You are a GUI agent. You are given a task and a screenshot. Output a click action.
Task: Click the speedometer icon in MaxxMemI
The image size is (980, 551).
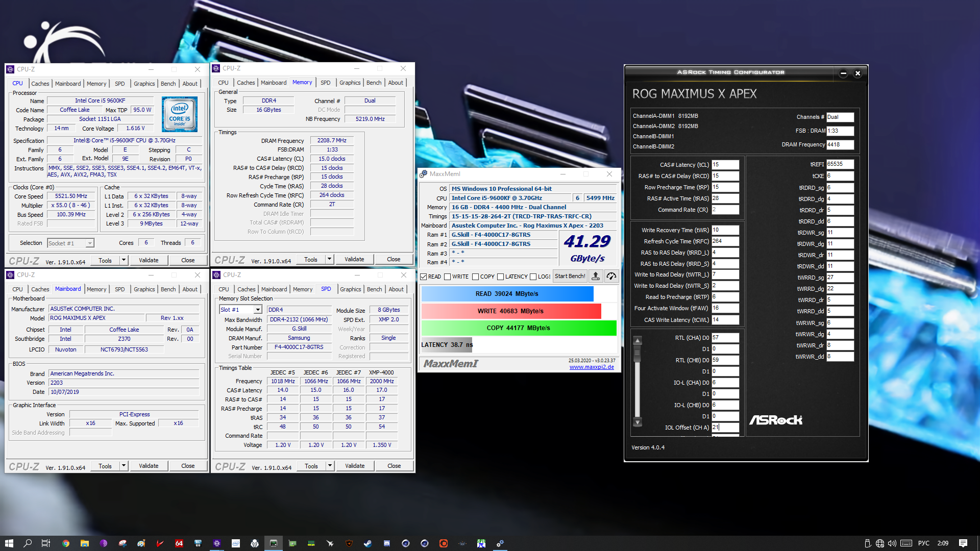[x=611, y=276]
